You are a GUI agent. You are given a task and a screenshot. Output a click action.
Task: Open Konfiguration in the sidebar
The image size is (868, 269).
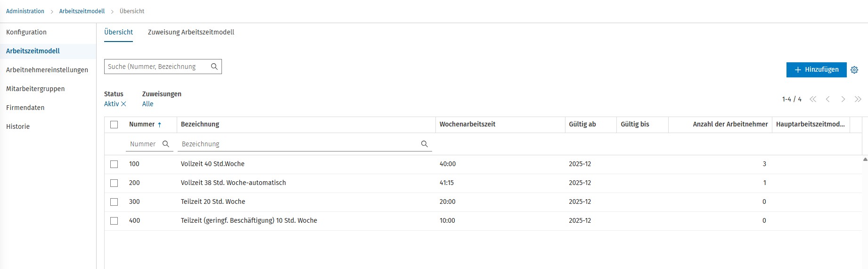pos(26,32)
